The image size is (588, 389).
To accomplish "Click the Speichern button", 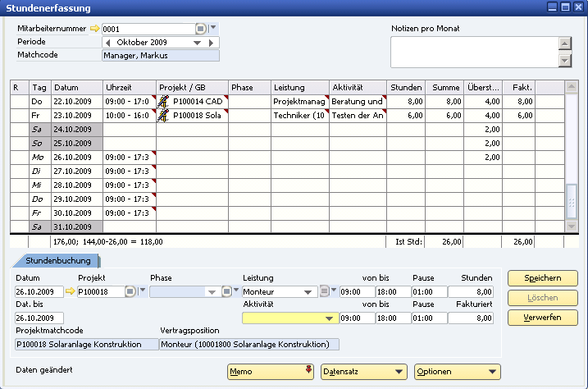I will [542, 278].
